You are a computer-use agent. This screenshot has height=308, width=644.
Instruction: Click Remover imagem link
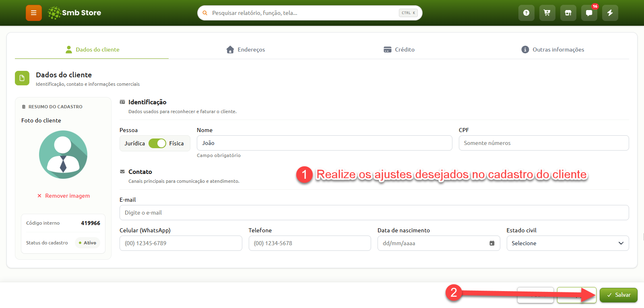click(x=64, y=196)
